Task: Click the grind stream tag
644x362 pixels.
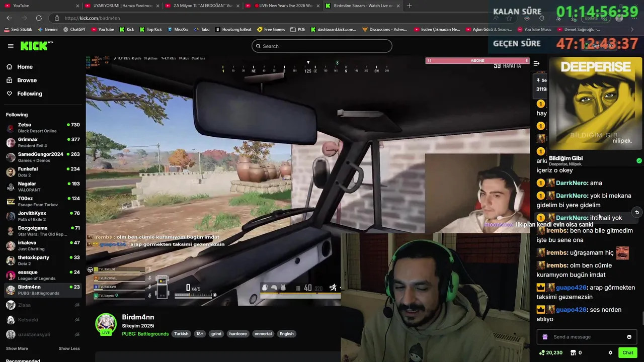Action: pyautogui.click(x=216, y=334)
